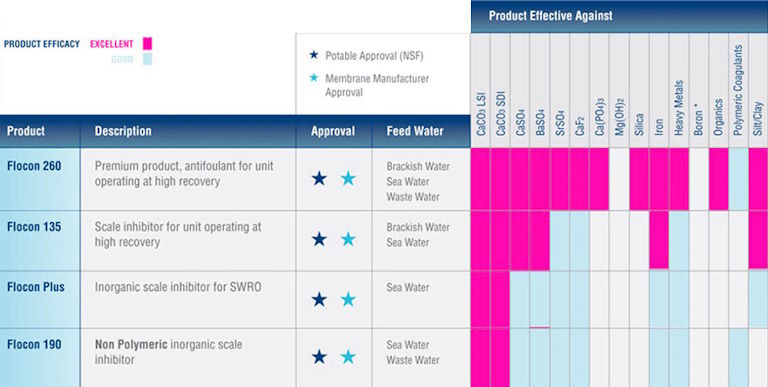
Task: Select the Flocon 135 product name
Action: (34, 227)
